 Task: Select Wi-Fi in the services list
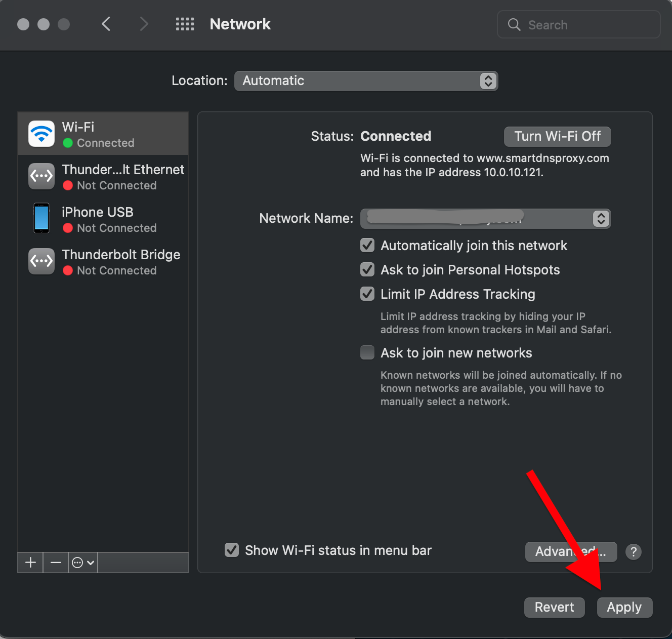[103, 134]
